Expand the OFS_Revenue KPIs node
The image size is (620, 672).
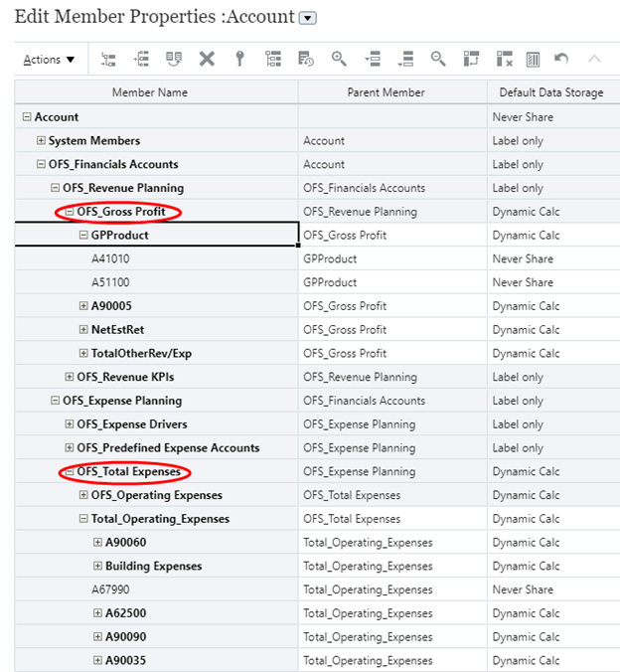tap(70, 378)
